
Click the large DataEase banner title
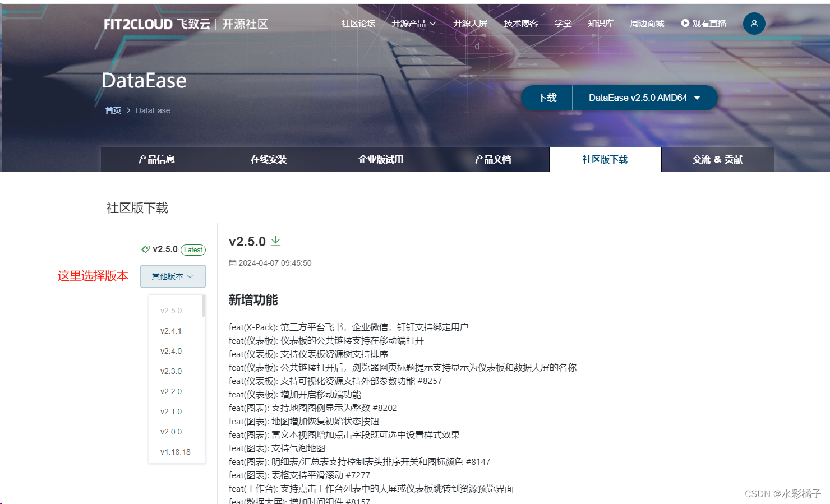click(144, 81)
